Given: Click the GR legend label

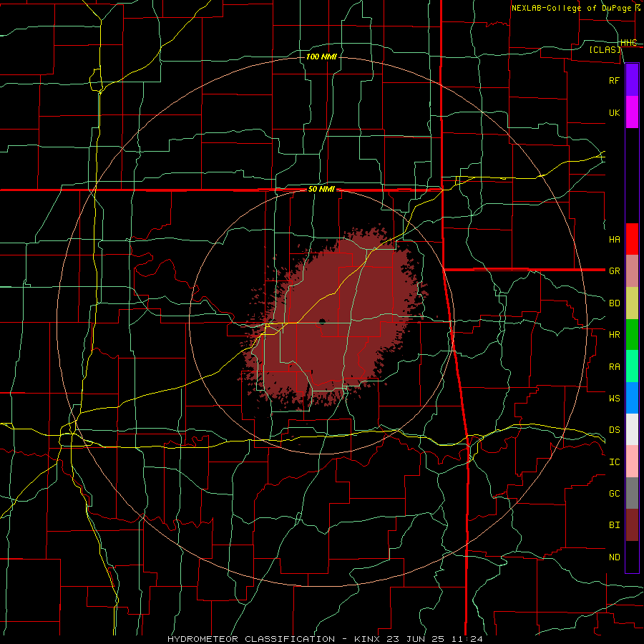Looking at the screenshot, I should coord(614,271).
